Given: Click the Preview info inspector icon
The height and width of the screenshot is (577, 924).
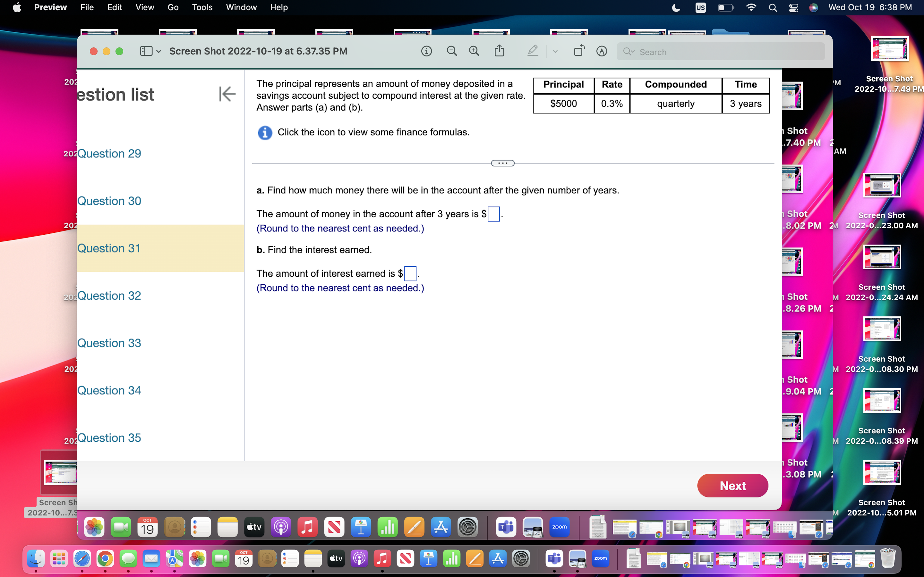Looking at the screenshot, I should point(426,51).
